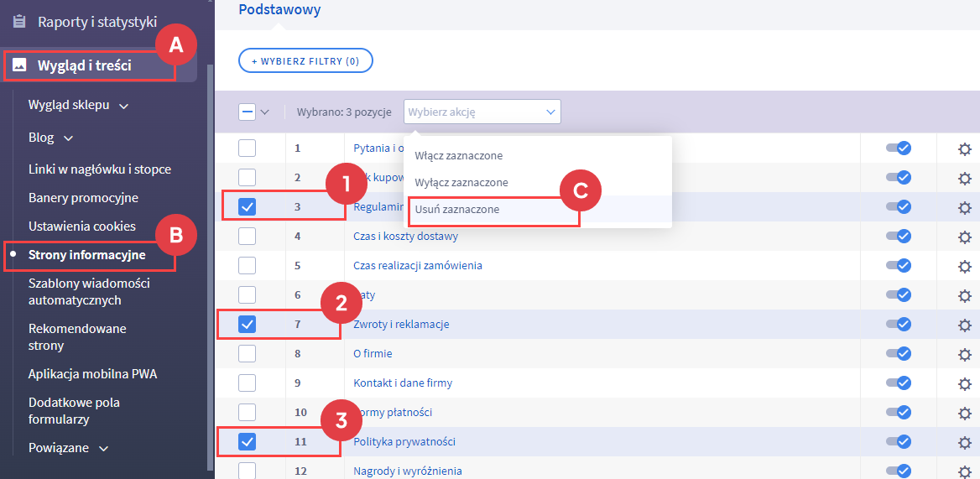Click the Raporty i statystyki clipboard icon

[x=19, y=22]
